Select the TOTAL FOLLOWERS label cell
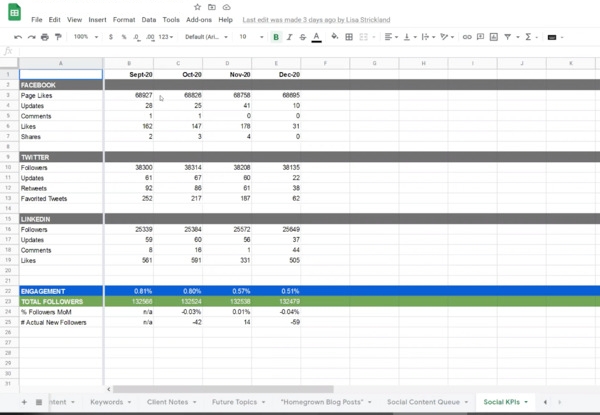The width and height of the screenshot is (600, 415). 61,301
